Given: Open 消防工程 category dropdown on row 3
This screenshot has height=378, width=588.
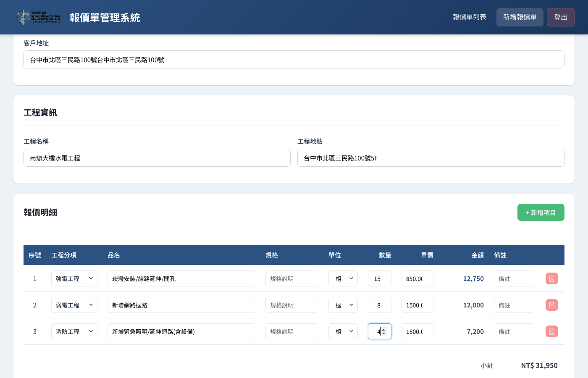Looking at the screenshot, I should coord(74,331).
